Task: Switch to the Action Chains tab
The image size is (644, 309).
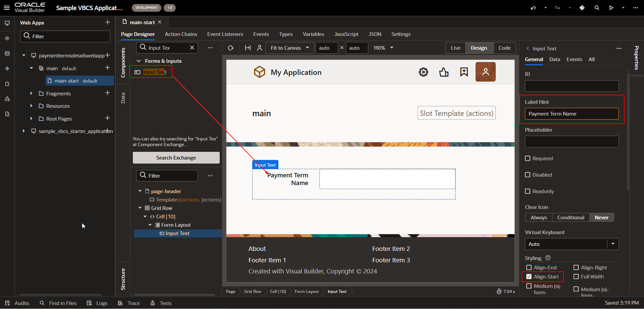Action: point(181,34)
